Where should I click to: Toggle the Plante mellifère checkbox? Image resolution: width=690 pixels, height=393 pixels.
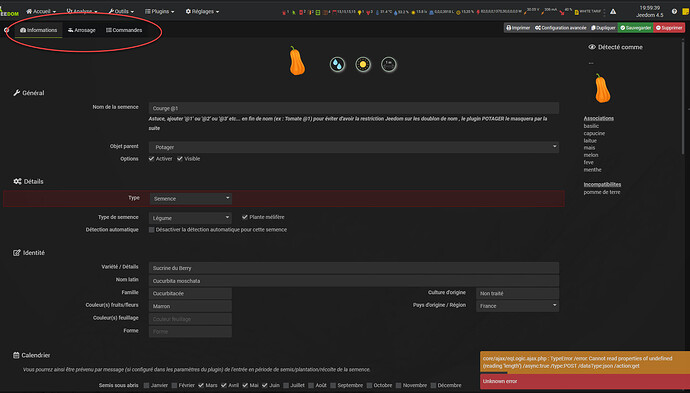[245, 217]
